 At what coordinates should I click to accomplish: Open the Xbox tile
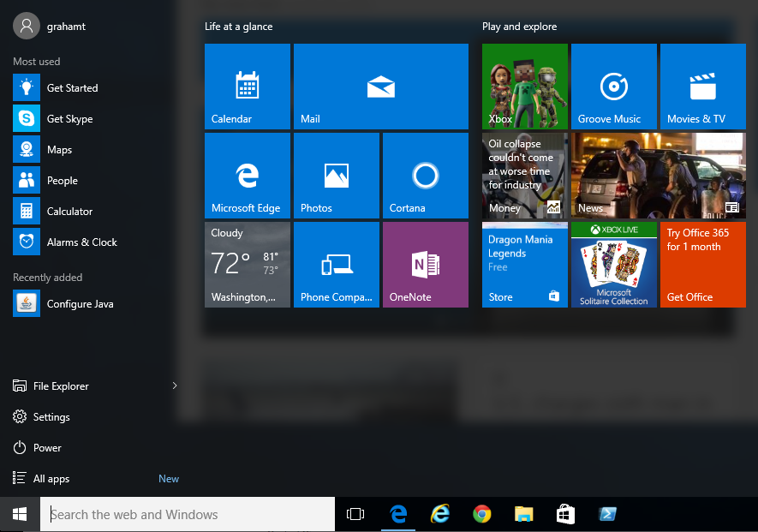(x=523, y=86)
